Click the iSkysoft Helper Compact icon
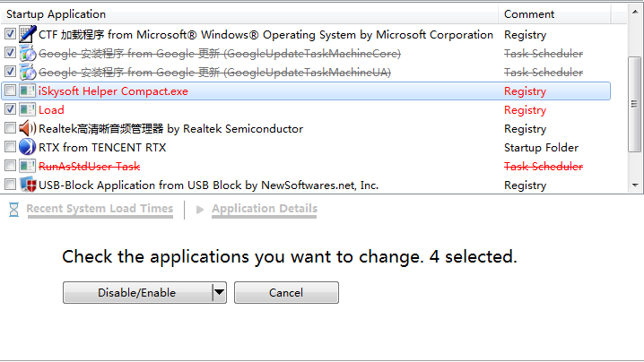Viewport: 644px width, 362px height. click(28, 90)
